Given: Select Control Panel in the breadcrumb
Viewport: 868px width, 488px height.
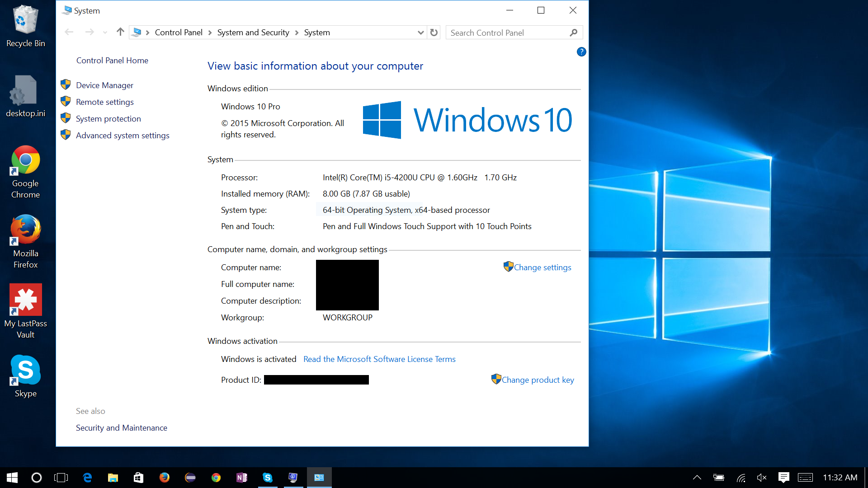Looking at the screenshot, I should (x=179, y=33).
